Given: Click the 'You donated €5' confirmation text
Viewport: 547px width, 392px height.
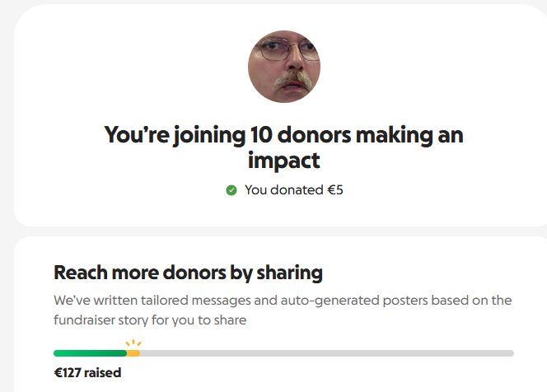Looking at the screenshot, I should [293, 190].
